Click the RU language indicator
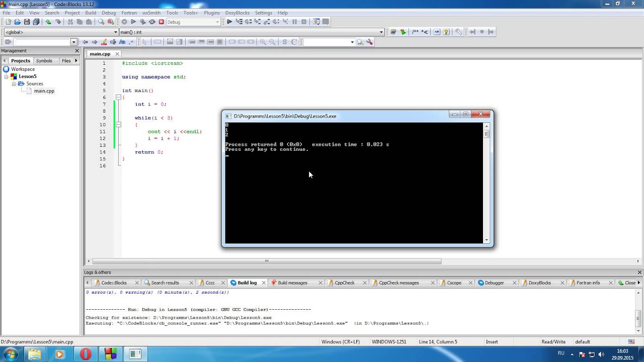 tap(561, 353)
